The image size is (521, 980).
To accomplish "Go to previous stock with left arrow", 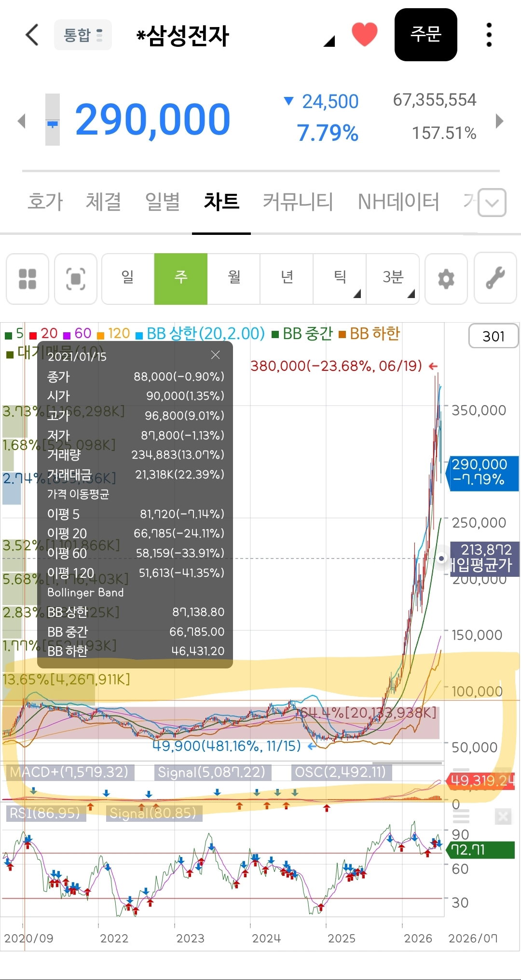I will pos(21,121).
